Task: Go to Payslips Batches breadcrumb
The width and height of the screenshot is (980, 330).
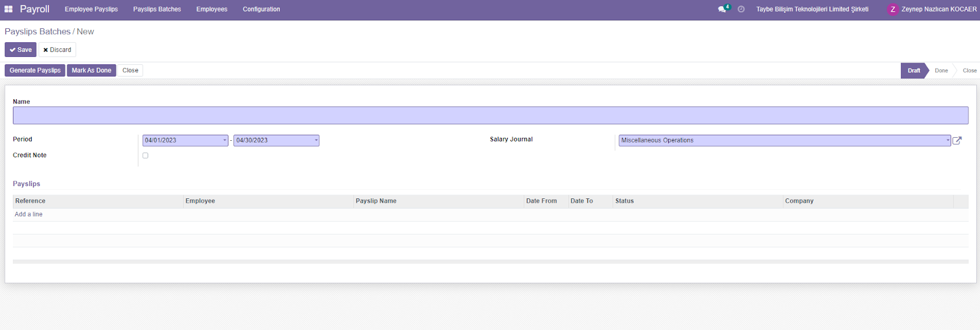Action: click(37, 31)
